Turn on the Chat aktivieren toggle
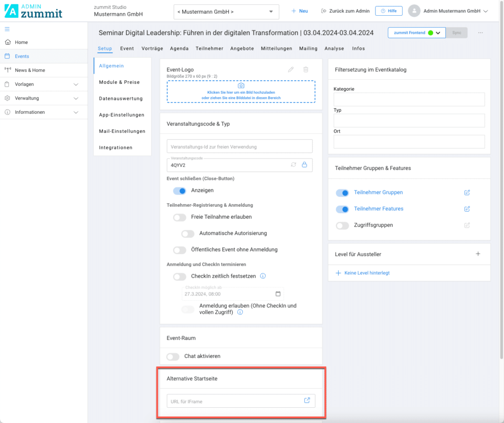504x423 pixels. pyautogui.click(x=173, y=357)
